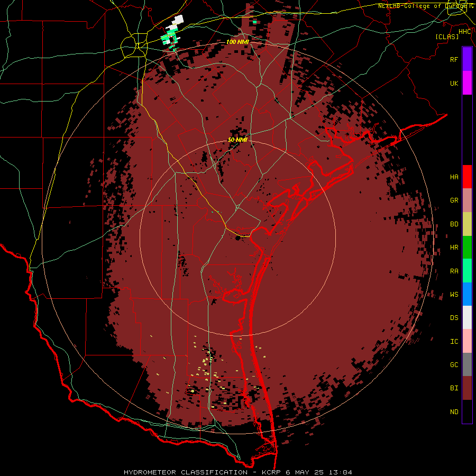Click the RA legend label
The height and width of the screenshot is (476, 476).
coord(454,271)
